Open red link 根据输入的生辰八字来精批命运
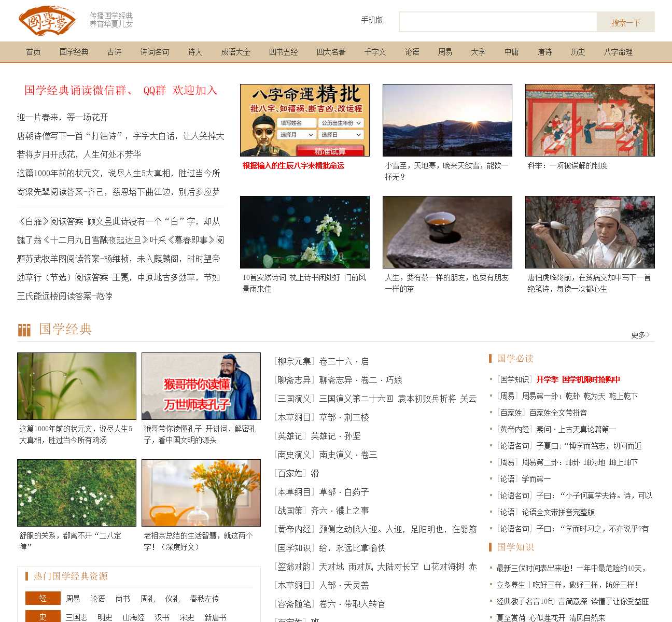The height and width of the screenshot is (622, 672). pos(293,165)
